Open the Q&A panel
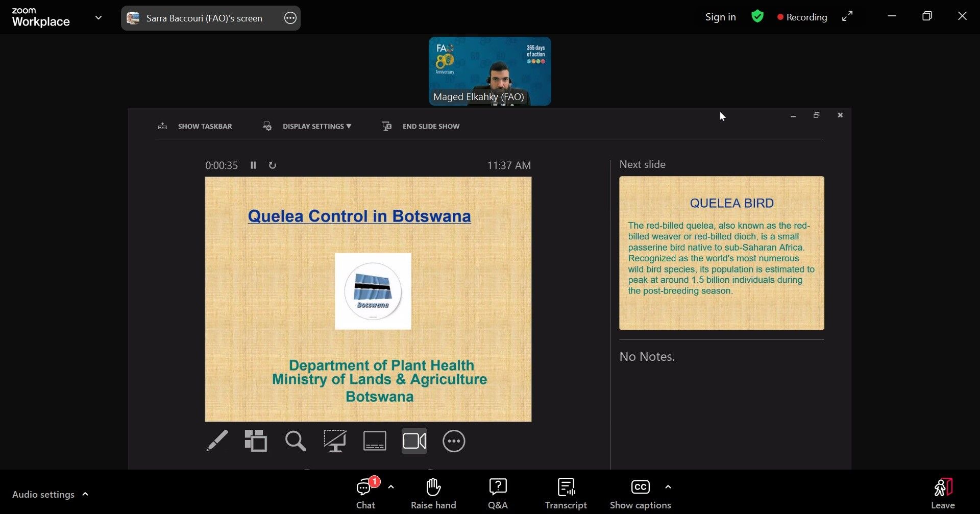 (498, 494)
